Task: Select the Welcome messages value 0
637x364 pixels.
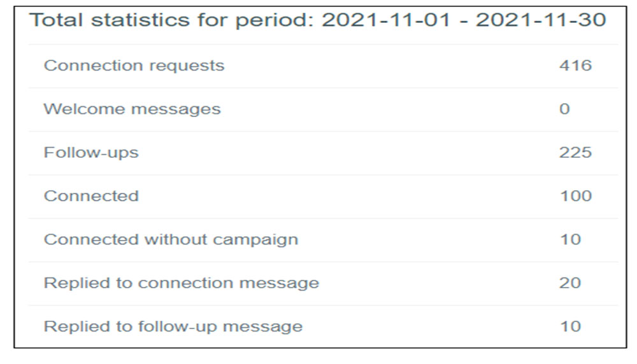Action: pyautogui.click(x=564, y=109)
